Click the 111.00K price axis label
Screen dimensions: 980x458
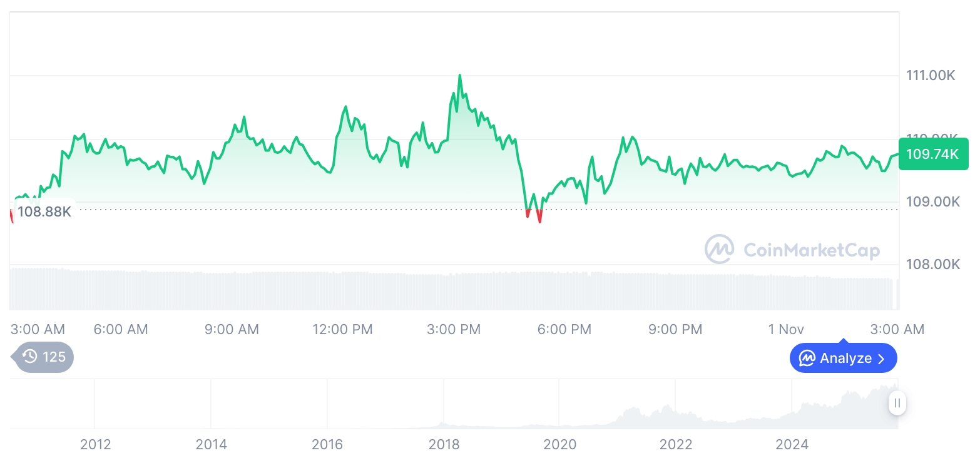click(931, 76)
